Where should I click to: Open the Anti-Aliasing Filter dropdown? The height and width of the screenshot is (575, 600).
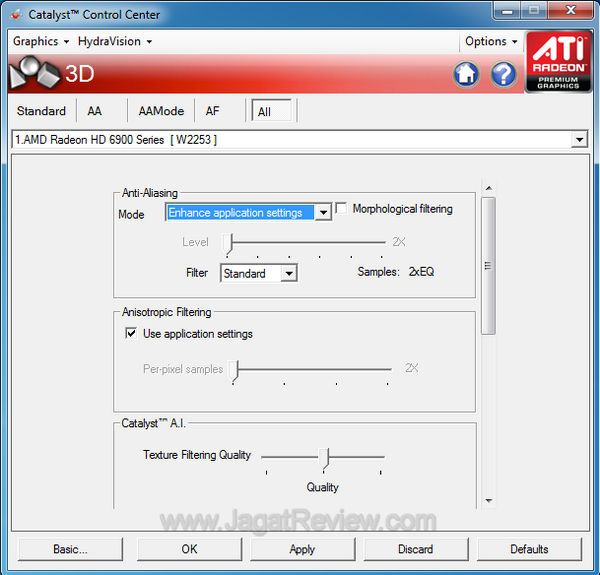click(289, 273)
